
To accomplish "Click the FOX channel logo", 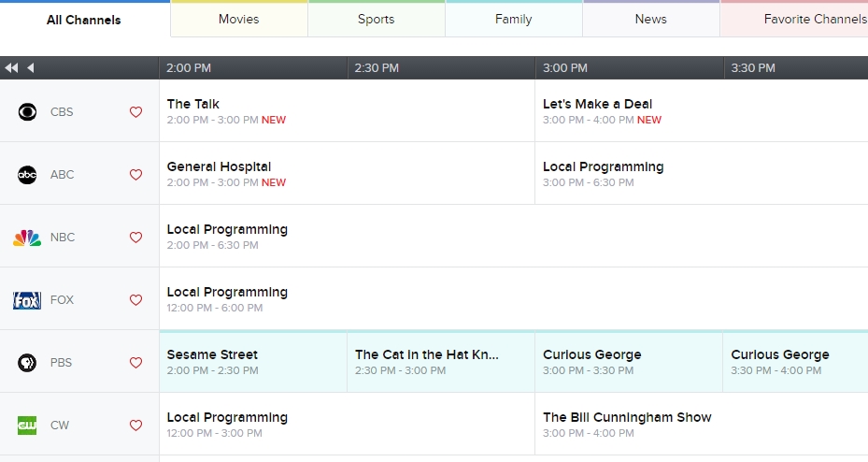I will pyautogui.click(x=27, y=300).
